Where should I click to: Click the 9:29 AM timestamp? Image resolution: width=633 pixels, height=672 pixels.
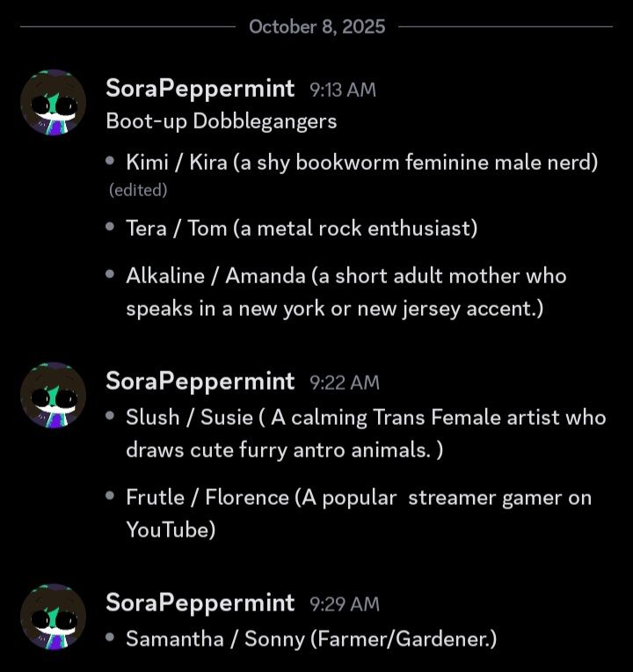[345, 604]
